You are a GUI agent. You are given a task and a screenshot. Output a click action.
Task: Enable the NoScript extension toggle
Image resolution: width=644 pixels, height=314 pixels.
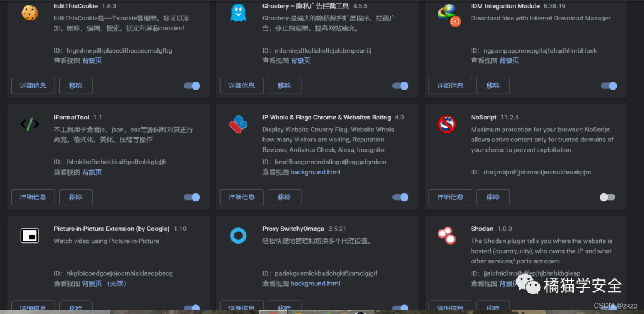(x=608, y=197)
